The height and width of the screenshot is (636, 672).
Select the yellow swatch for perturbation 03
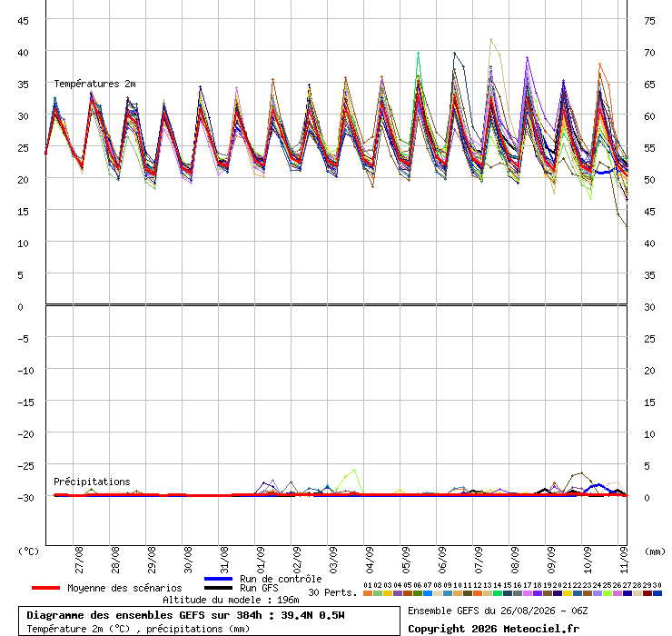[388, 593]
